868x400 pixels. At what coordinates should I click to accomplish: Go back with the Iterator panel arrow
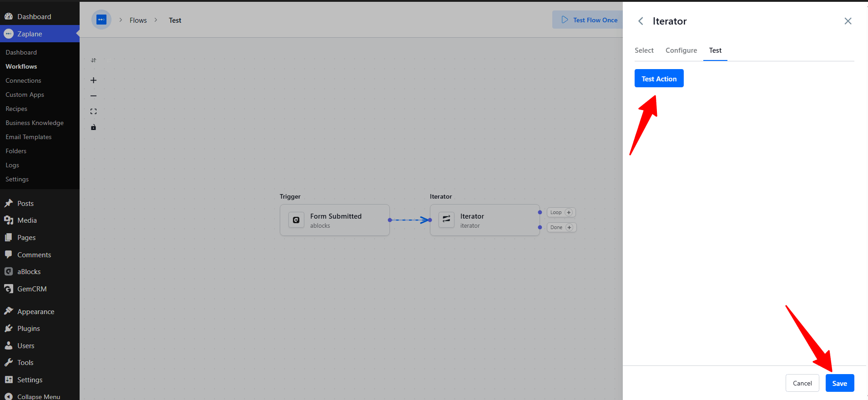pos(641,21)
